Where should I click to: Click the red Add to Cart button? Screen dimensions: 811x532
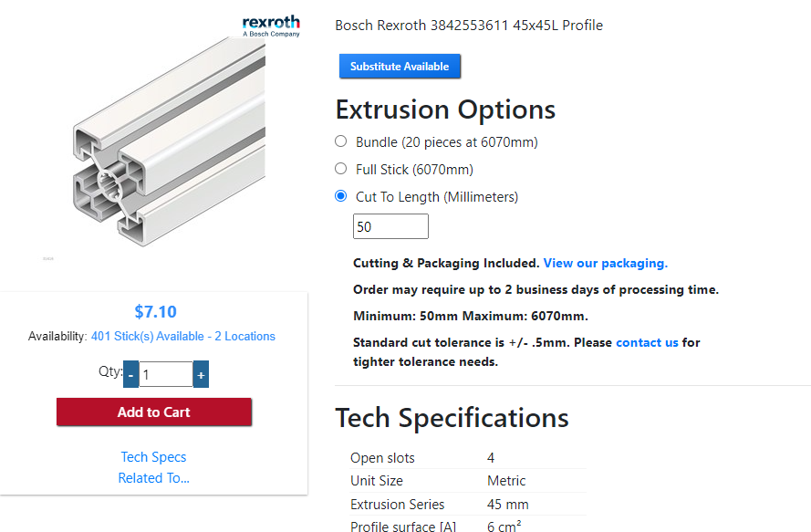pyautogui.click(x=154, y=412)
